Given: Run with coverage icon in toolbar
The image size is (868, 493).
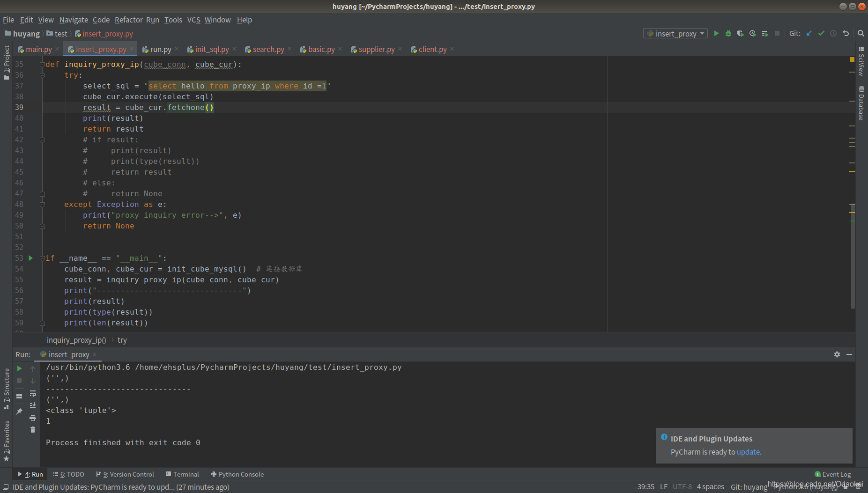Looking at the screenshot, I should point(741,33).
